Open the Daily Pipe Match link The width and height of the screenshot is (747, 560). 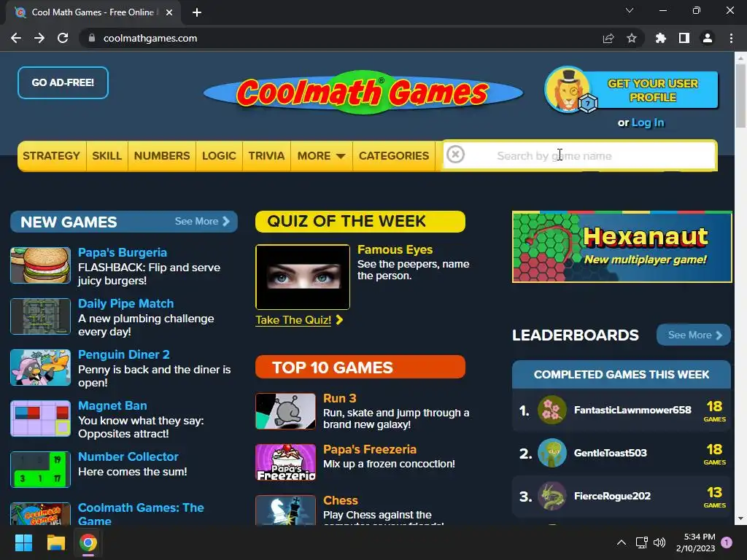pos(125,303)
